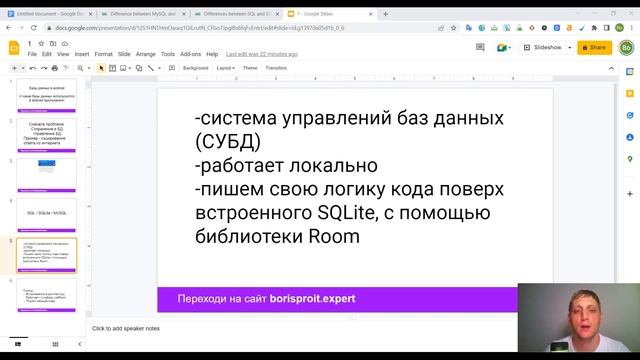
Task: Click the Theme button
Action: tap(250, 68)
